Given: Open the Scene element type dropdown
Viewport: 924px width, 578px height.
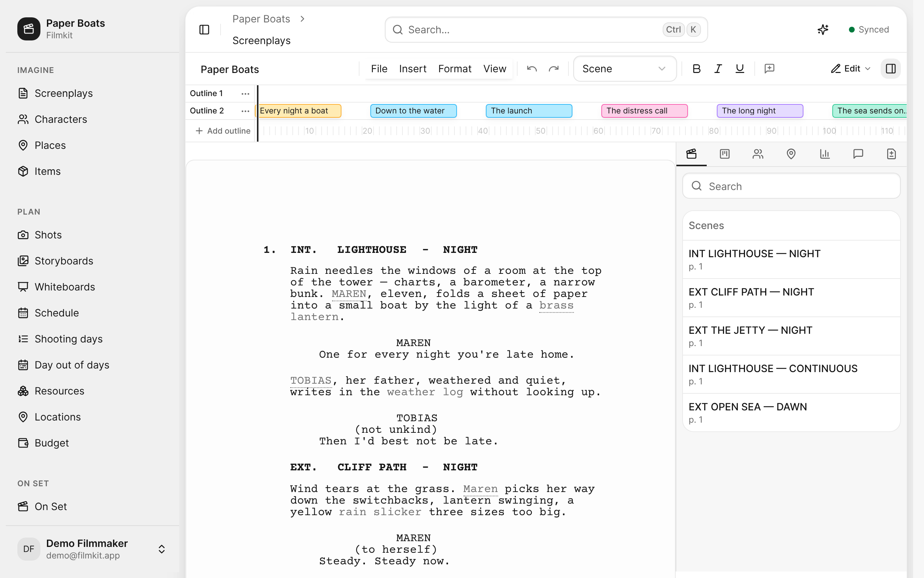Looking at the screenshot, I should (625, 69).
